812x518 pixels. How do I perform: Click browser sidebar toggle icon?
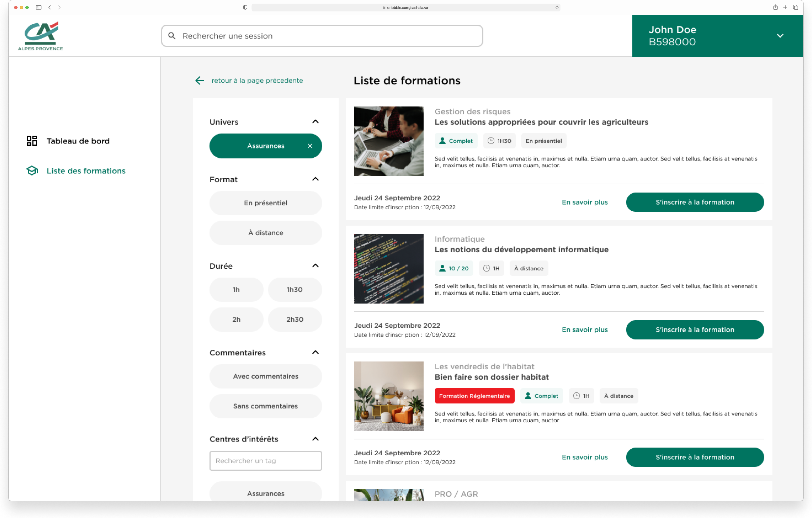38,7
